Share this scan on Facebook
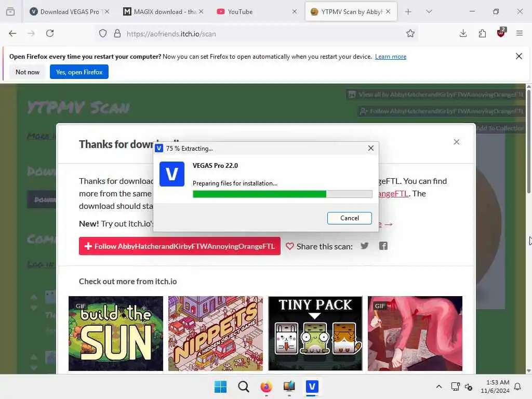Screen dimensions: 532x399 click(383, 246)
